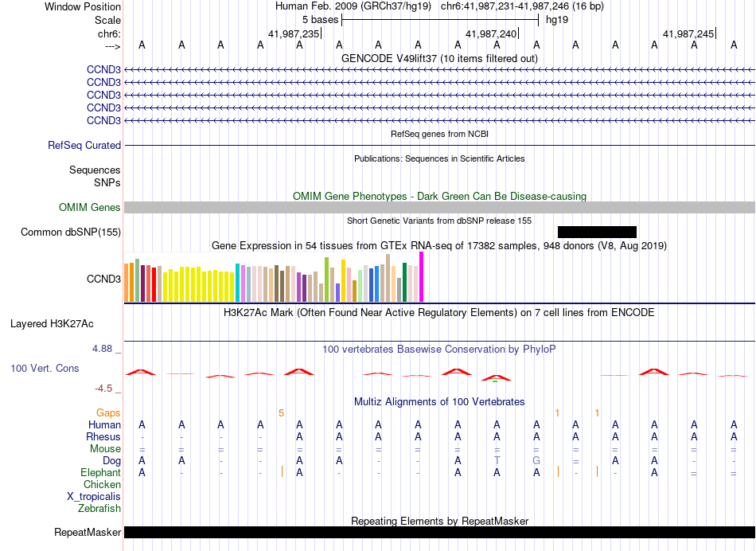Click the Sequences track label
The height and width of the screenshot is (551, 756).
pyautogui.click(x=95, y=170)
